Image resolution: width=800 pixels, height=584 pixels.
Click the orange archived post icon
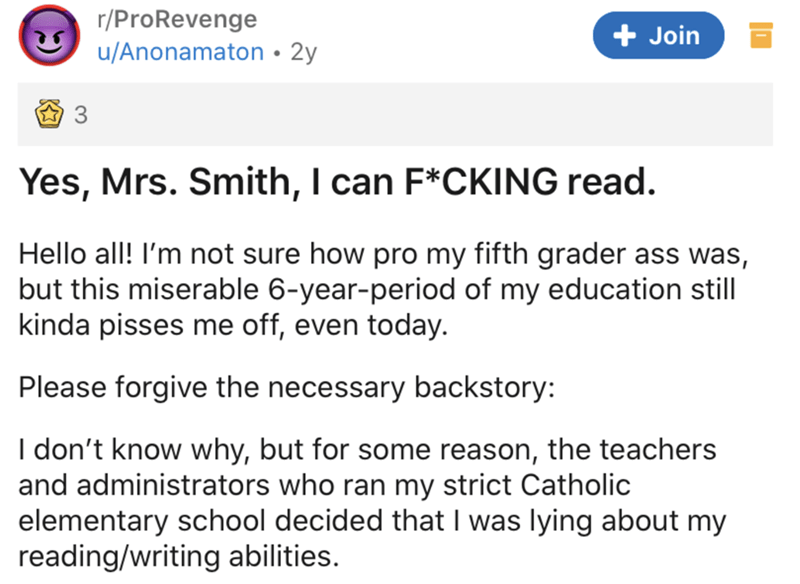tap(761, 36)
